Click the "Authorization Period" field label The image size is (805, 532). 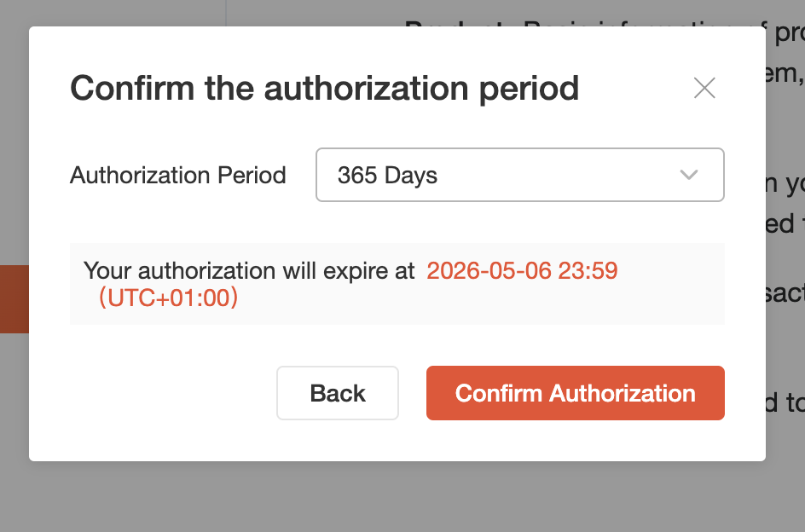click(x=177, y=176)
